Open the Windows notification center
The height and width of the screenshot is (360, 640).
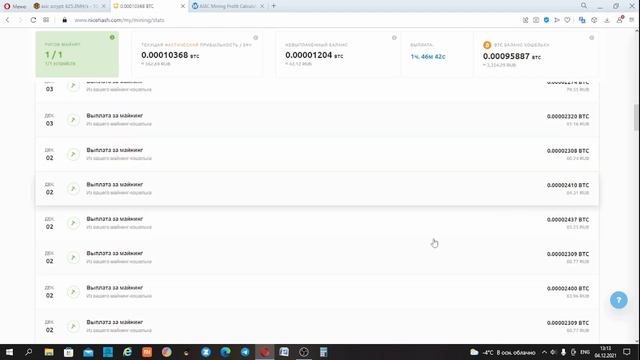[x=627, y=352]
